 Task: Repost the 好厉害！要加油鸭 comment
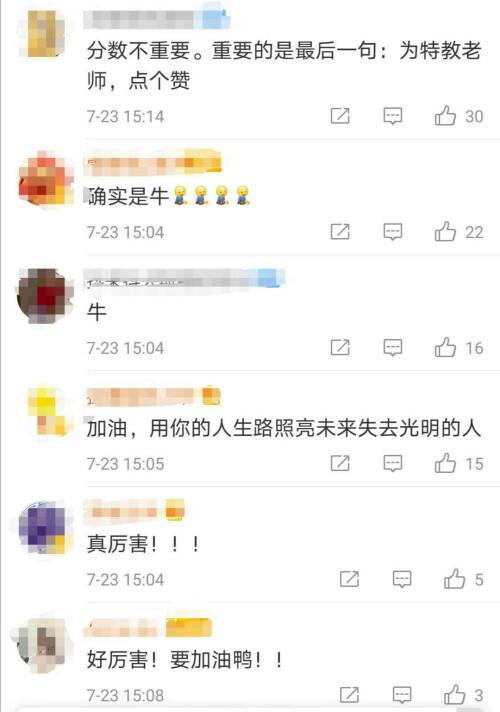[x=349, y=695]
